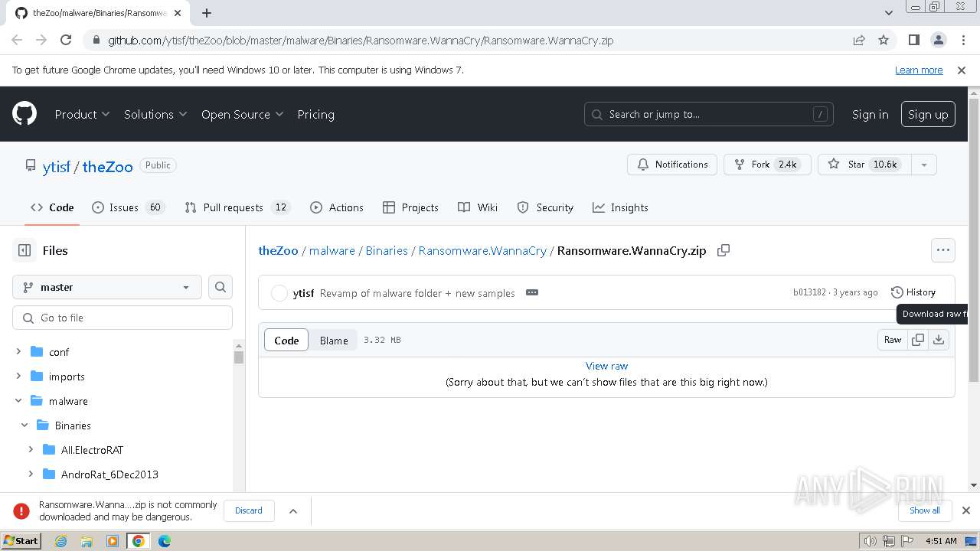Focus the Go to file input

122,318
